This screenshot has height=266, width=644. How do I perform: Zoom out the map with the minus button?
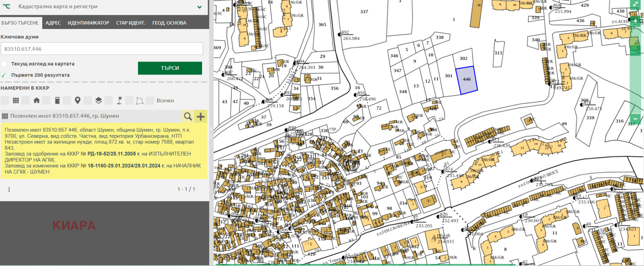[x=635, y=118]
